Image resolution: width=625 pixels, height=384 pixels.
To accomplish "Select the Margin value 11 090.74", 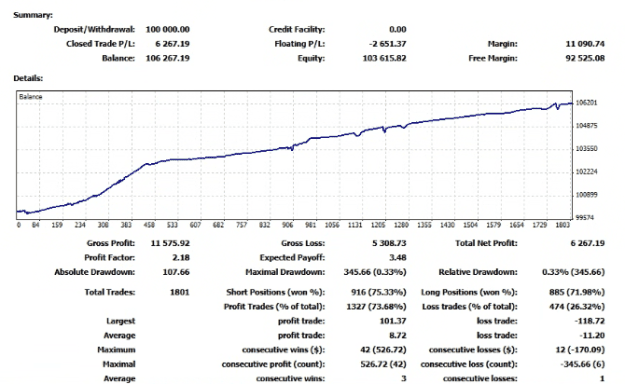I will pos(585,44).
